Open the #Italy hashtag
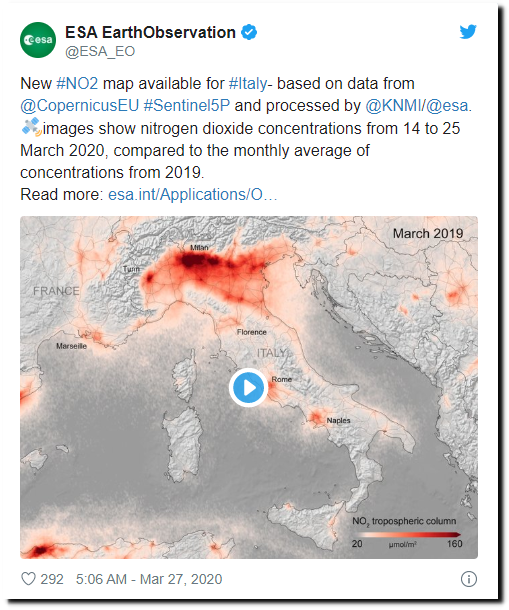 click(248, 84)
